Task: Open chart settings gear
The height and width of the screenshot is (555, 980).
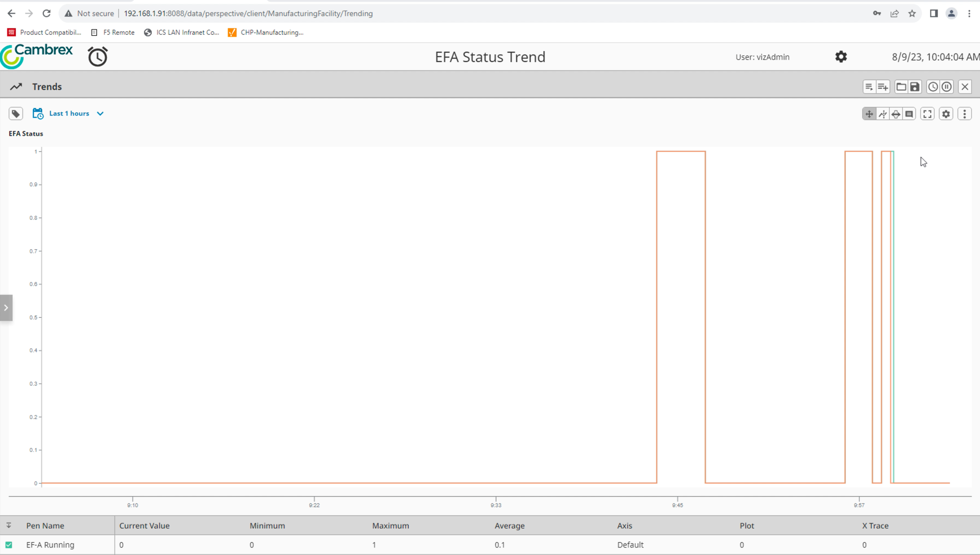Action: pos(946,114)
